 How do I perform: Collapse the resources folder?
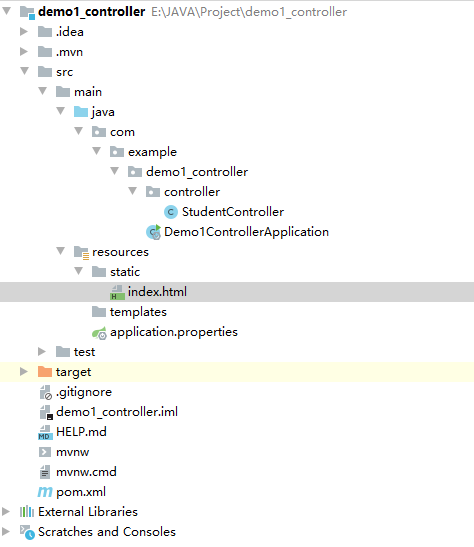[61, 251]
